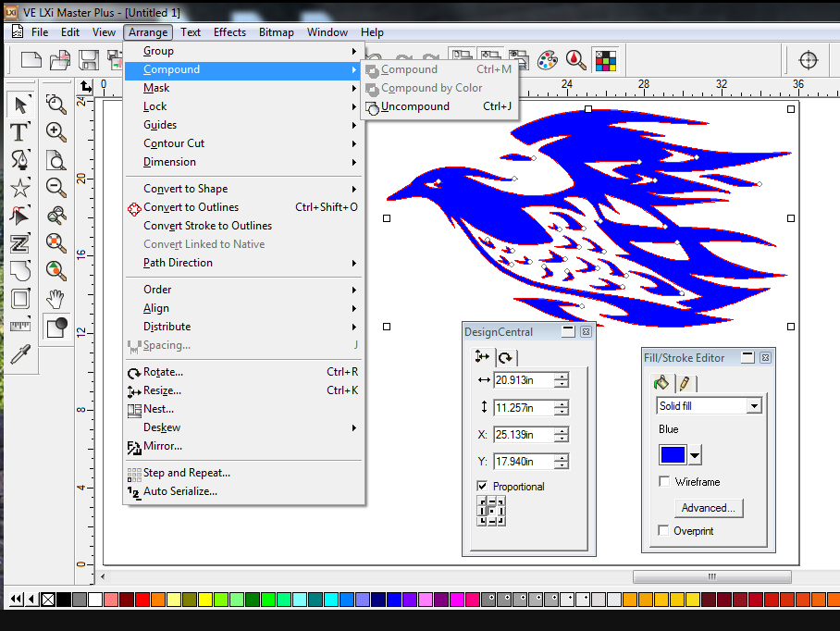Screen dimensions: 840x631
Task: Select the measure ruler tool
Action: click(x=19, y=327)
